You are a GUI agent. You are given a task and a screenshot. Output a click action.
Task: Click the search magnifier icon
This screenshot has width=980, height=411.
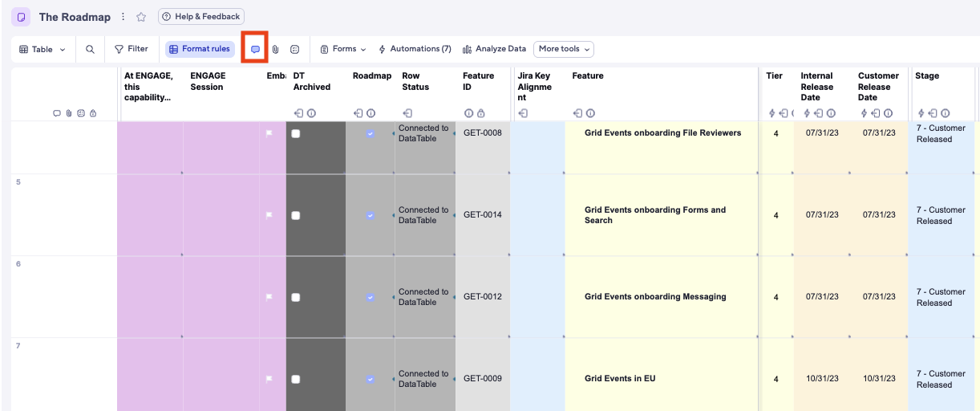(x=90, y=49)
